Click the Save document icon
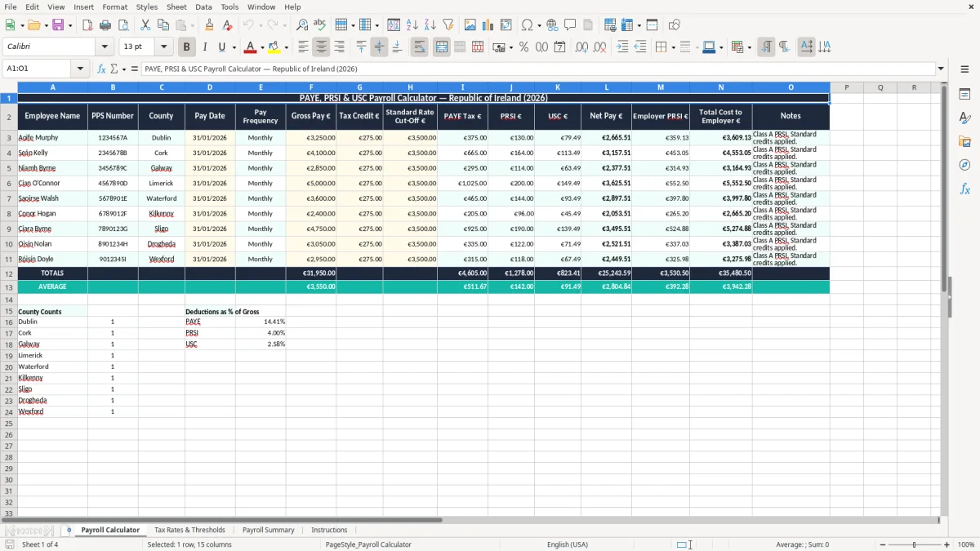 [58, 25]
